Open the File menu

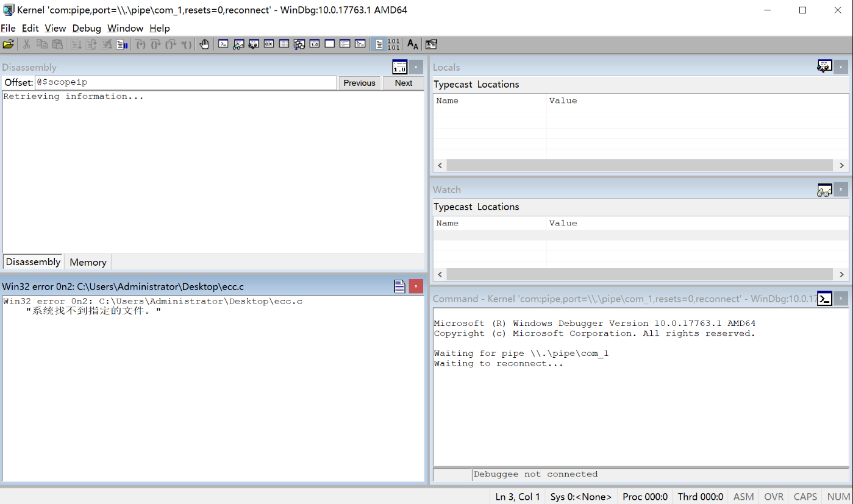point(8,28)
